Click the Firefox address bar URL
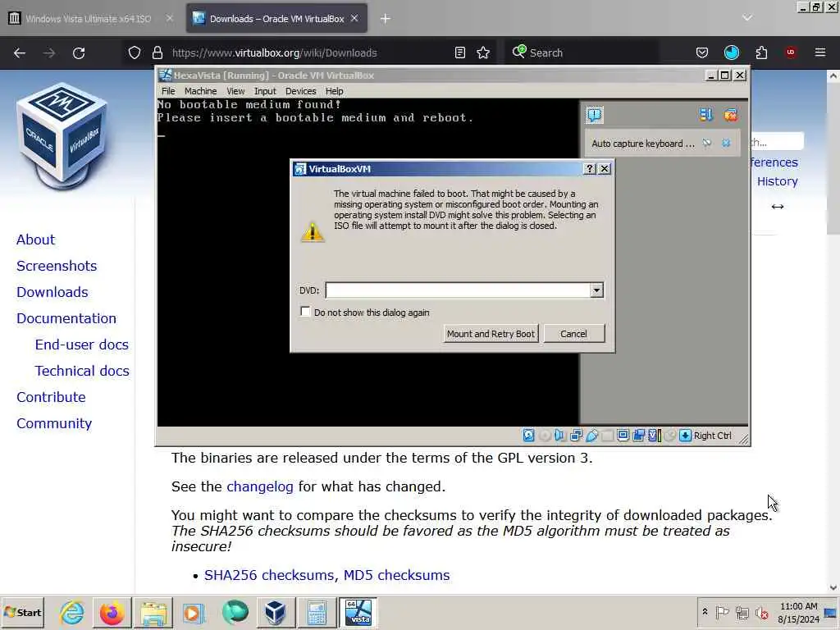 (274, 52)
